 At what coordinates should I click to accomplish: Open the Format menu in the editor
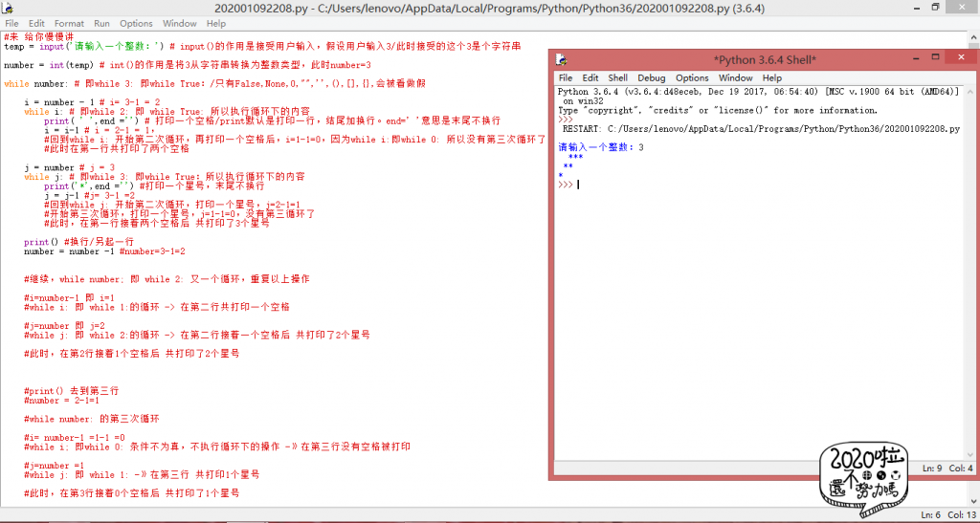pos(69,23)
